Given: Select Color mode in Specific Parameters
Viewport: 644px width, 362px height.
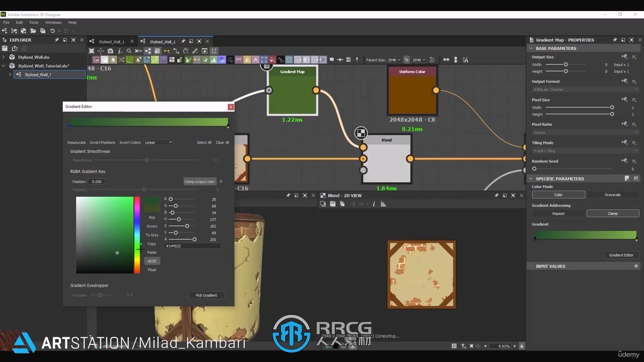Looking at the screenshot, I should coord(558,195).
